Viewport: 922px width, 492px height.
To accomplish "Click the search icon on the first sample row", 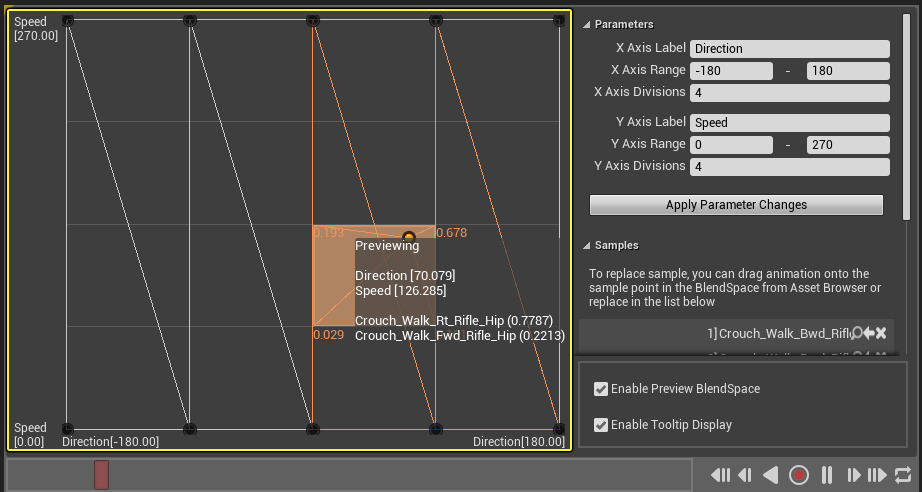I will pyautogui.click(x=856, y=333).
